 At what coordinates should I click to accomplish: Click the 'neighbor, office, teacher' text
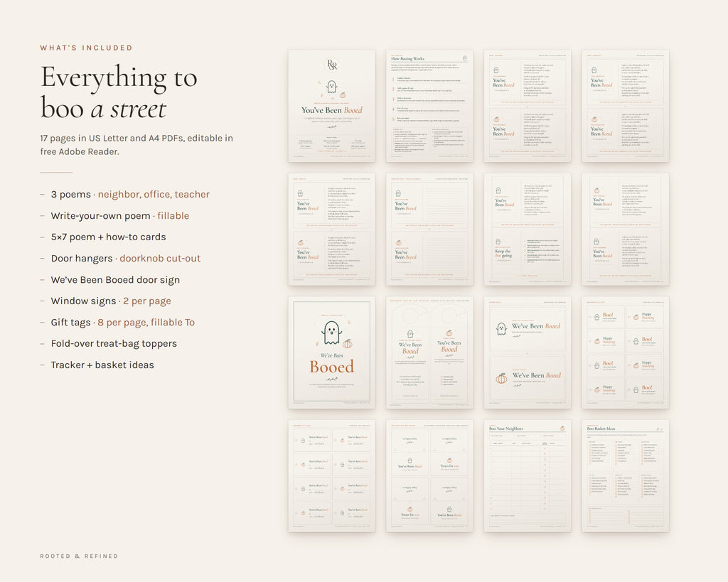(x=154, y=195)
